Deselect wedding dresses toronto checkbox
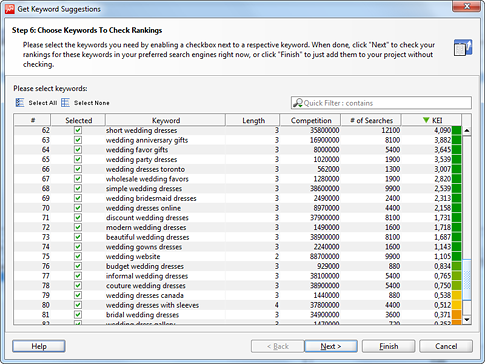 coord(78,169)
